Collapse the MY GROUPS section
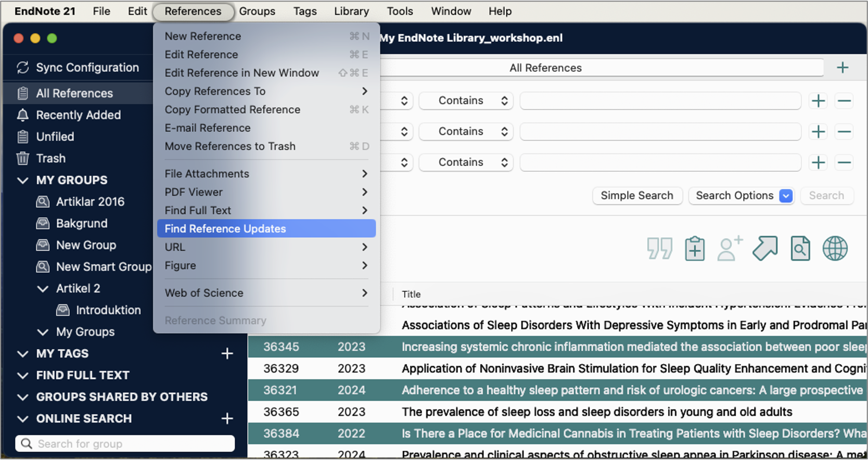 coord(22,181)
